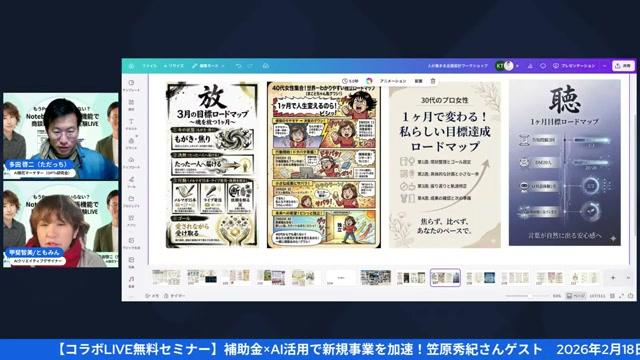640x360 pixels.
Task: Select the highlighted current page thumbnail
Action: pyautogui.click(x=445, y=278)
